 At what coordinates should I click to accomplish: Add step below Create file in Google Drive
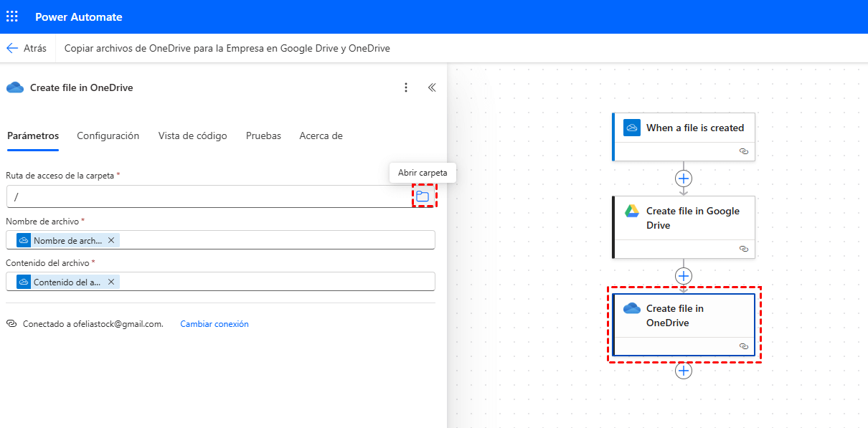[684, 275]
